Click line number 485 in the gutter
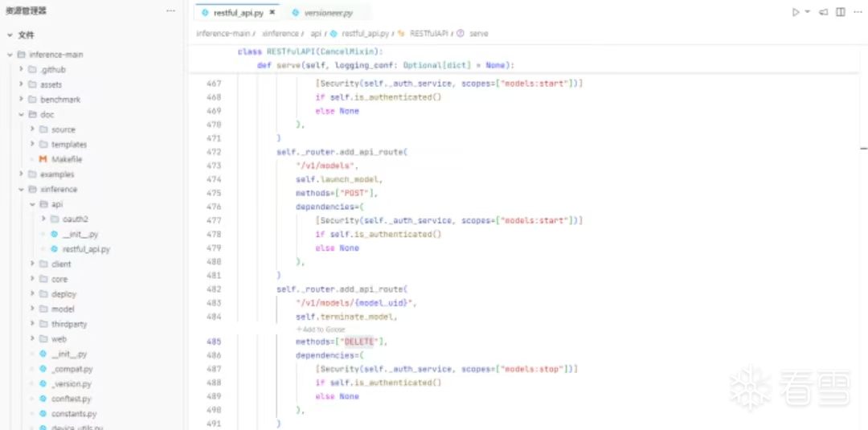868x430 pixels. pos(214,342)
